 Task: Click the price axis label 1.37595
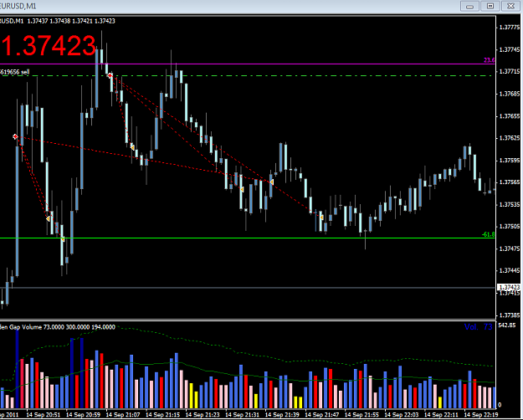tap(509, 161)
